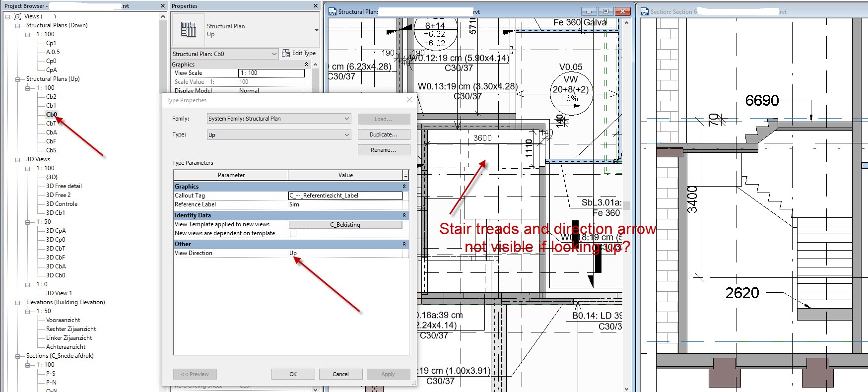The height and width of the screenshot is (392, 868).
Task: Click the Callout Tag value field
Action: pyautogui.click(x=345, y=196)
